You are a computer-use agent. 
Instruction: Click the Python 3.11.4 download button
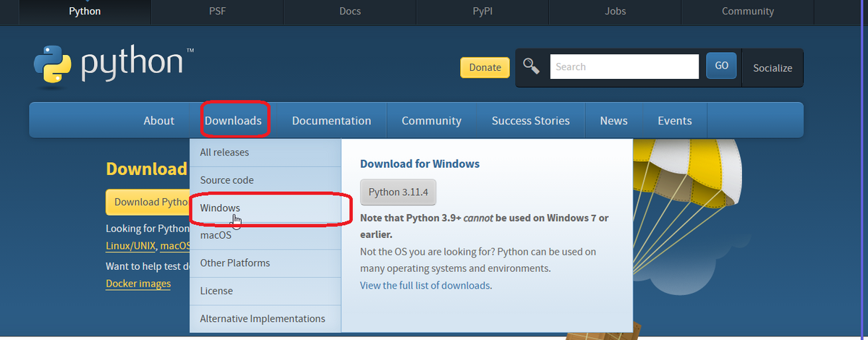coord(399,192)
